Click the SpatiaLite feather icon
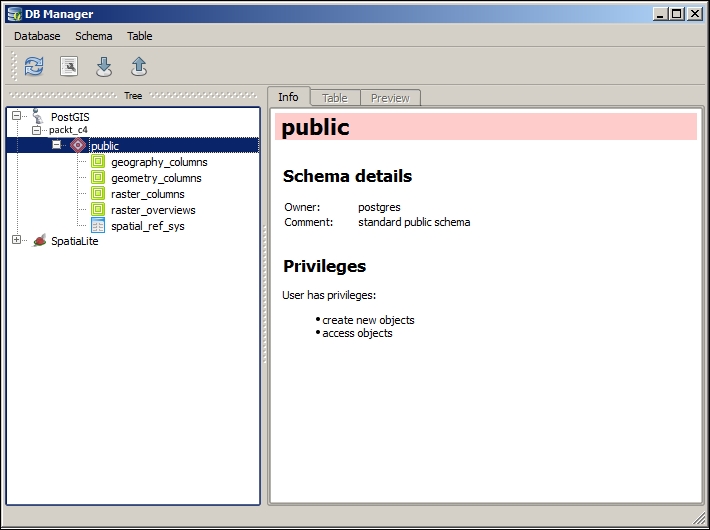This screenshot has width=710, height=530. click(x=40, y=240)
